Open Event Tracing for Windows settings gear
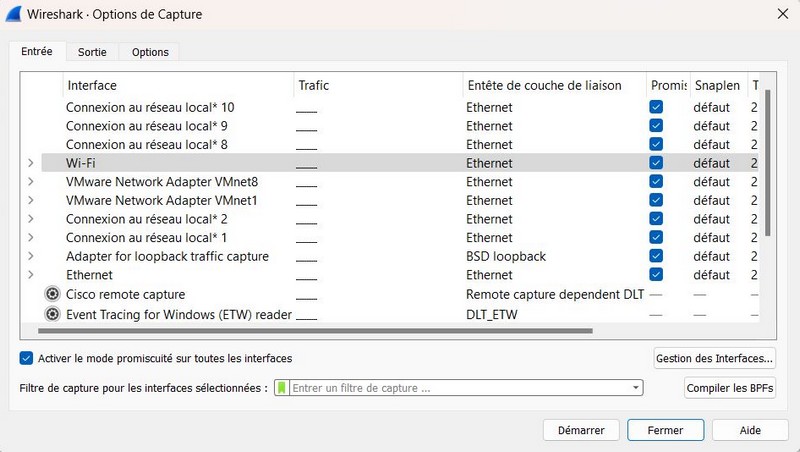Screen dimensions: 800x452 [x=52, y=314]
